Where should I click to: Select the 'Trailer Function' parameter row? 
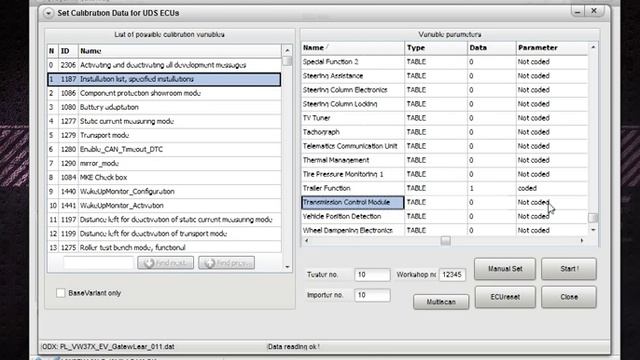[444, 188]
